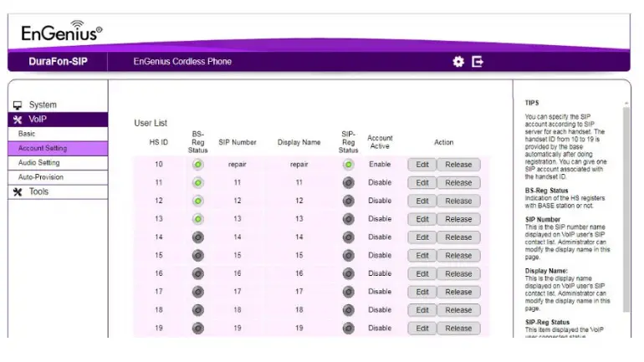The width and height of the screenshot is (644, 362).
Task: Click BS-Reg status indicator for HS 18
Action: [x=198, y=310]
